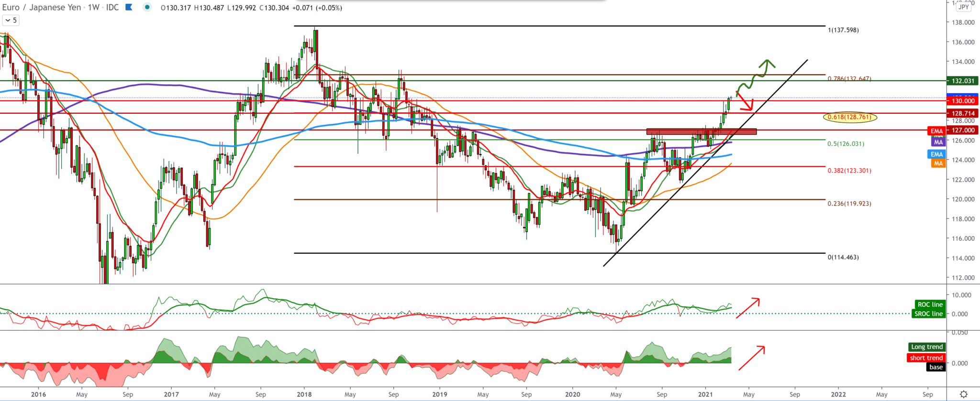This screenshot has width=980, height=401.
Task: Click the orange MA indicator label
Action: pos(938,163)
